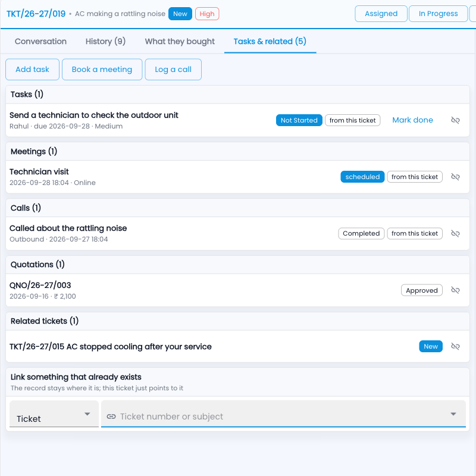The width and height of the screenshot is (476, 476).
Task: Click the New status badge in header
Action: (180, 14)
